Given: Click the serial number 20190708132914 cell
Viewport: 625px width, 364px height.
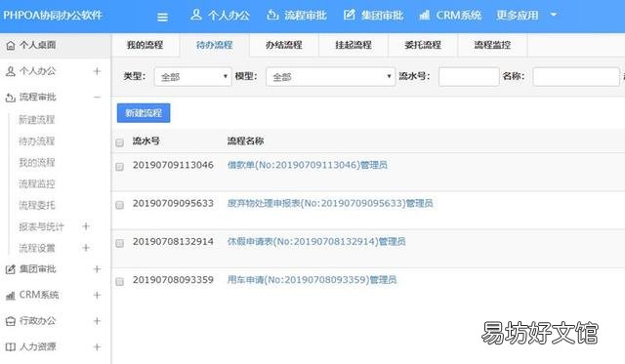Looking at the screenshot, I should [x=173, y=242].
